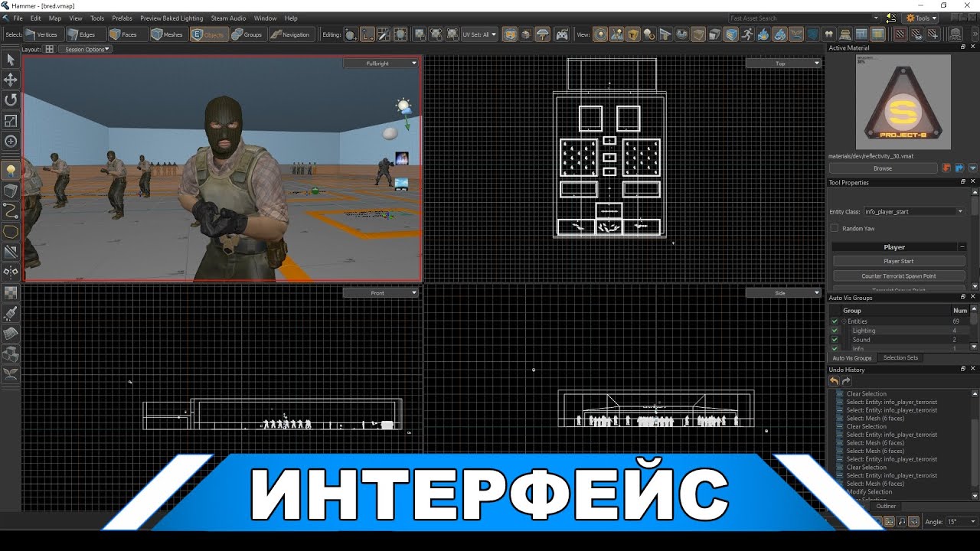Screen dimensions: 980x551
Task: Select the Paint brush tool in left toolbar
Action: [x=11, y=313]
